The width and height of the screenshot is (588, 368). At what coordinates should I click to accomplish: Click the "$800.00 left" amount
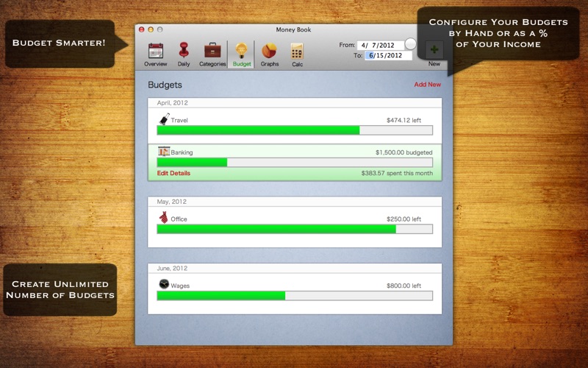pyautogui.click(x=404, y=286)
